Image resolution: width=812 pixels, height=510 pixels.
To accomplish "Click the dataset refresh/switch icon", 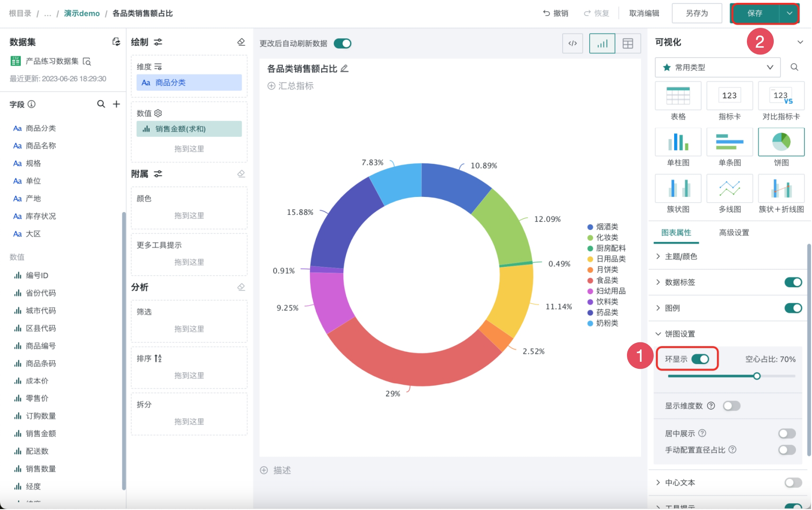I will point(116,42).
